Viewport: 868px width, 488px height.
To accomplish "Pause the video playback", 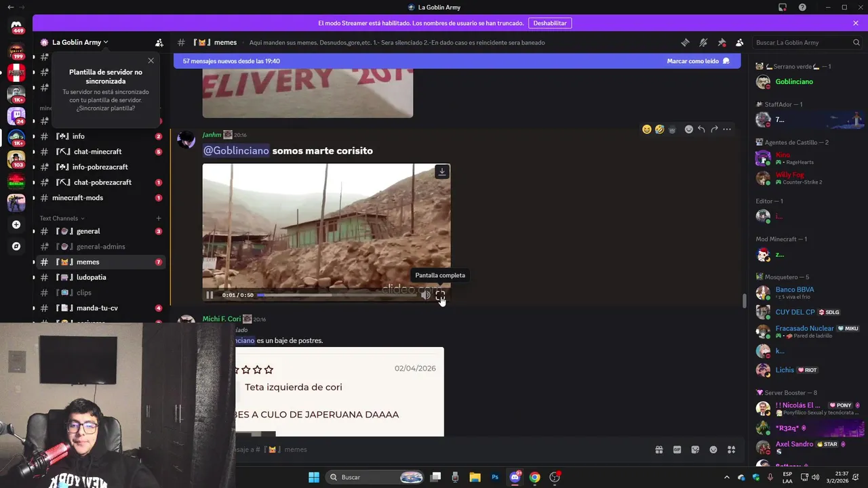I will tap(210, 295).
